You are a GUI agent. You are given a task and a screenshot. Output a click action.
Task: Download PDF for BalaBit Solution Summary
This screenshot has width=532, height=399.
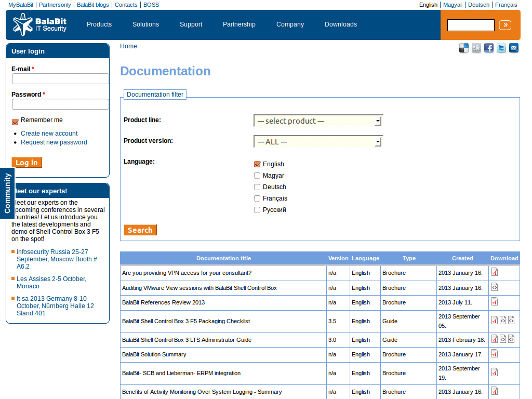click(x=495, y=353)
